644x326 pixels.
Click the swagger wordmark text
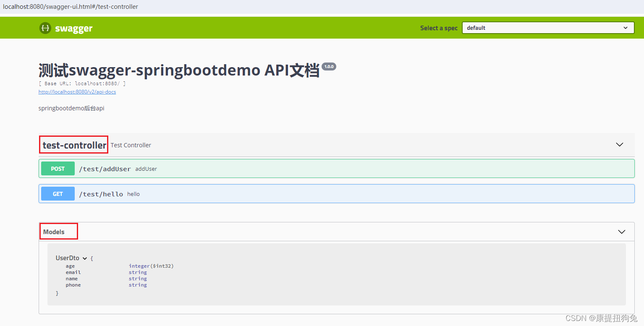click(74, 29)
